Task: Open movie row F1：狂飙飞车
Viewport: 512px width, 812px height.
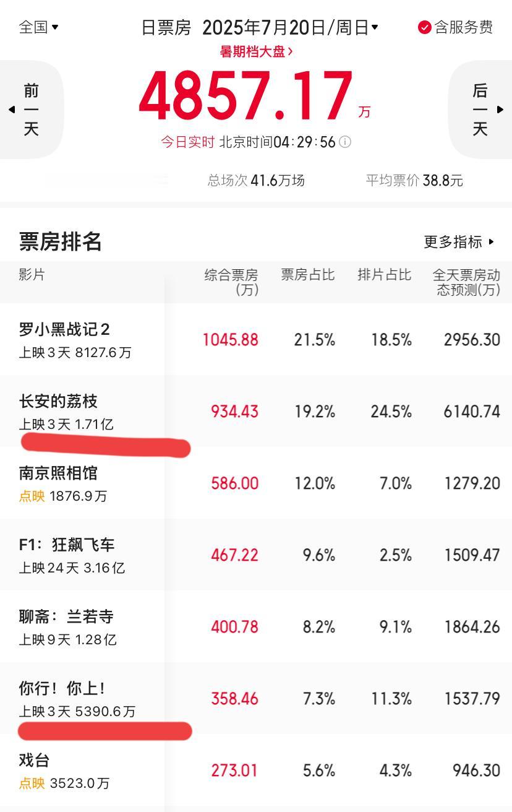Action: point(256,555)
